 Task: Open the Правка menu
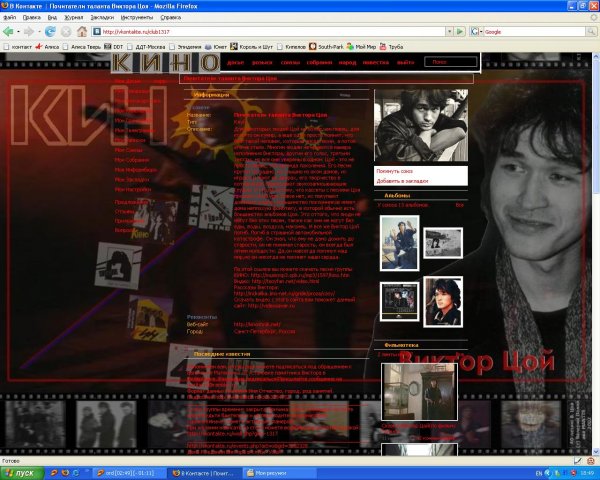coord(31,18)
